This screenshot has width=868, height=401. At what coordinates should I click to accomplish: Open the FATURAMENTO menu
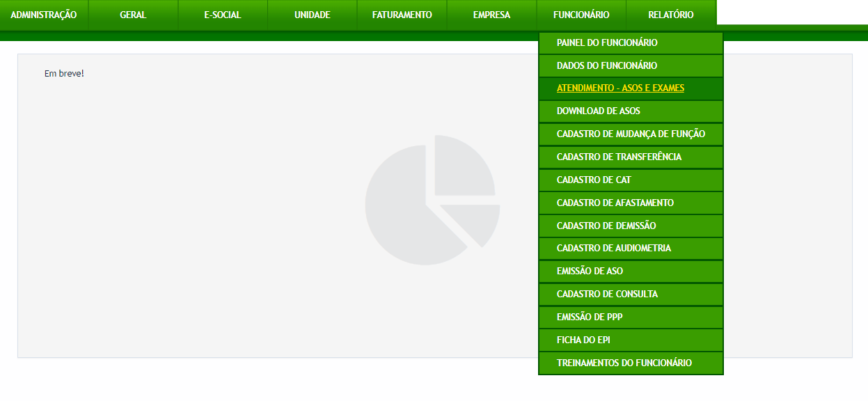(402, 15)
